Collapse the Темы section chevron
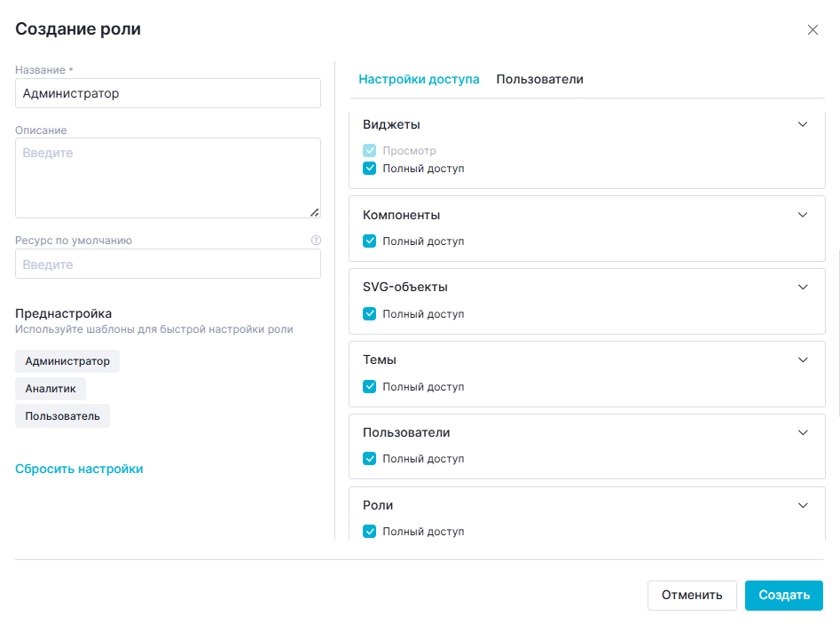 803,360
